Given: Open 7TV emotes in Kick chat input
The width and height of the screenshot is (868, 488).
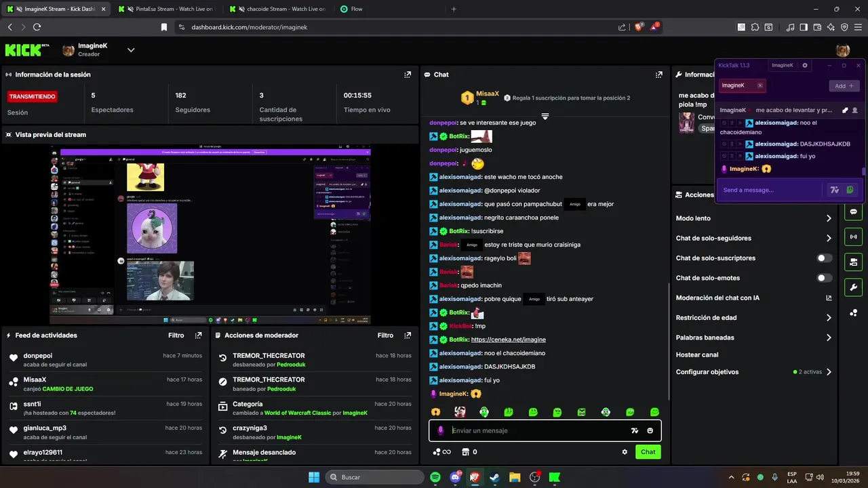Looking at the screenshot, I should pyautogui.click(x=635, y=430).
